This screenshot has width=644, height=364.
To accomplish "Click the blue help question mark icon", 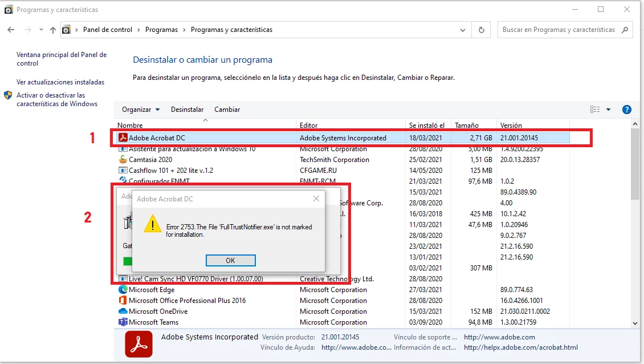I will coord(627,110).
